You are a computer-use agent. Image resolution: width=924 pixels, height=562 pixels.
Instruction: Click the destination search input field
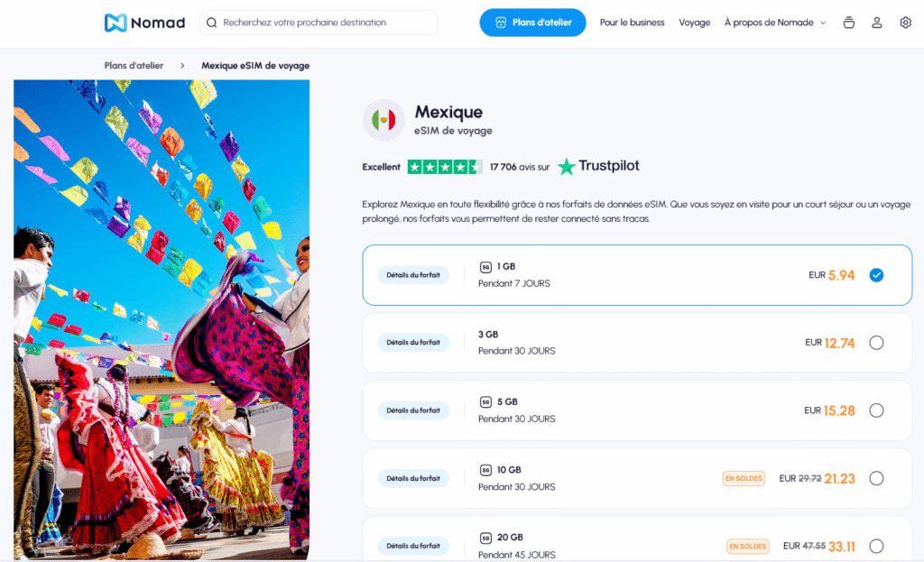click(x=325, y=23)
